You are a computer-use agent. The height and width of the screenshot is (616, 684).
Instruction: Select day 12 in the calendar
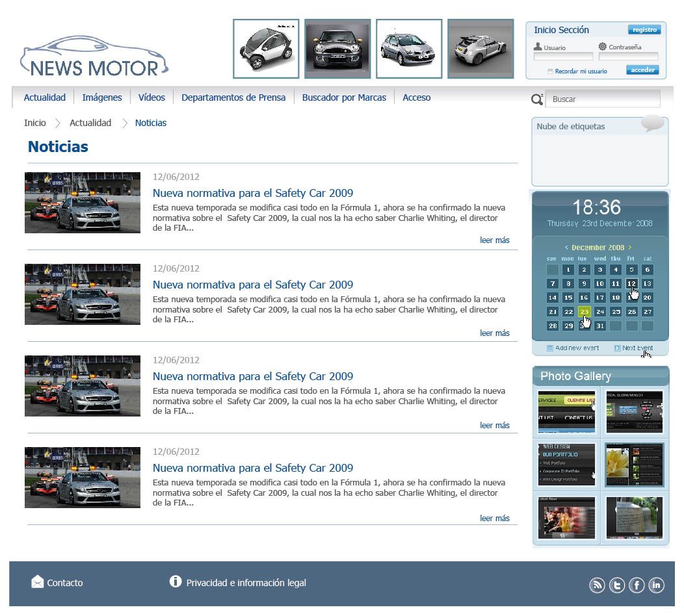pos(631,283)
